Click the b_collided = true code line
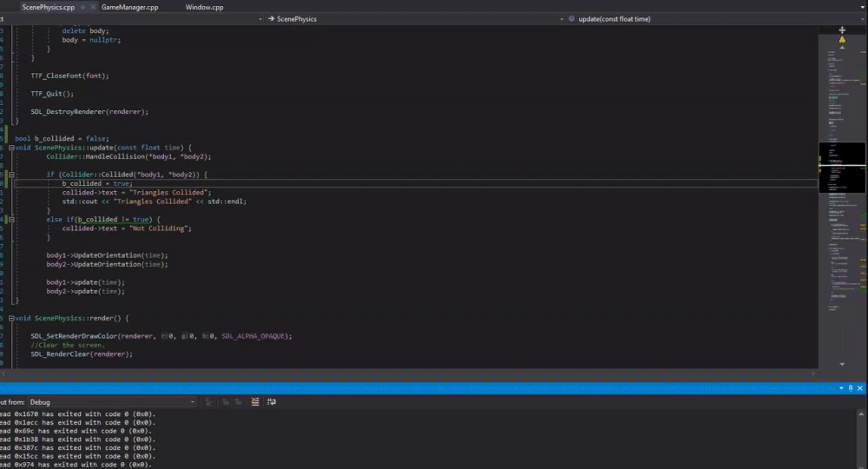The width and height of the screenshot is (868, 469). point(96,183)
